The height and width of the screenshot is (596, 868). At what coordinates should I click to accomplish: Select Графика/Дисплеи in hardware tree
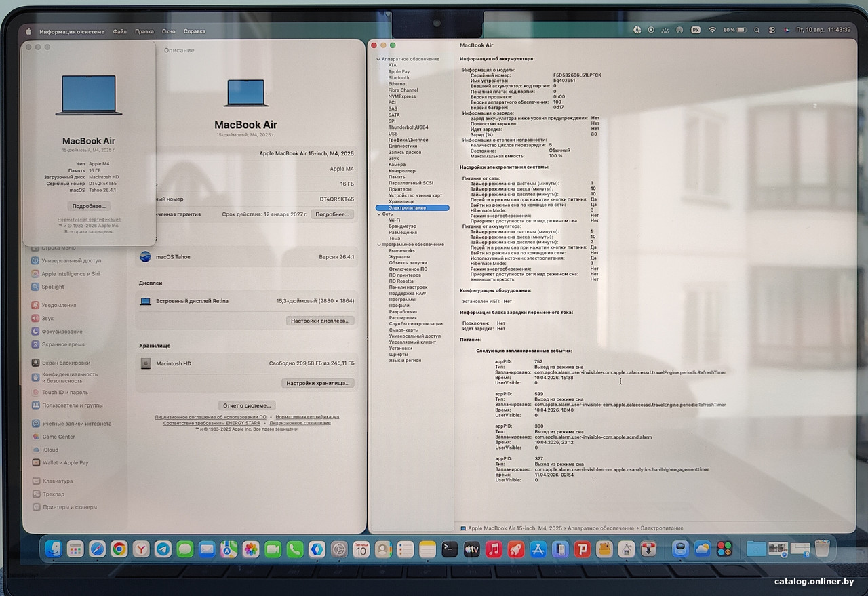pyautogui.click(x=408, y=140)
